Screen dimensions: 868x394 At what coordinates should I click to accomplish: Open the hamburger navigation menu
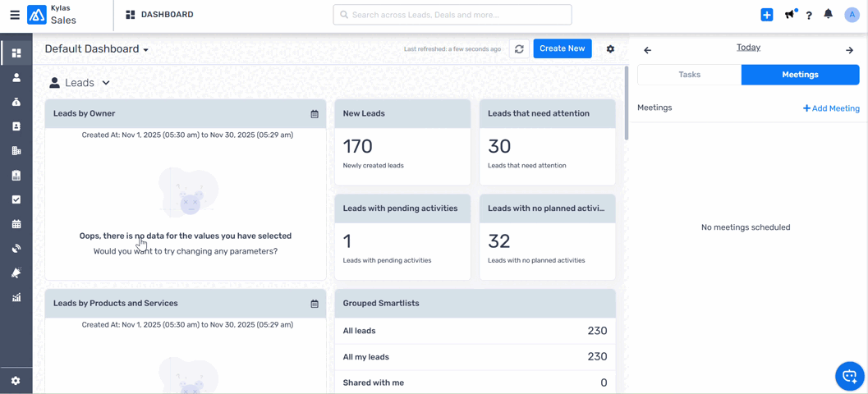[x=15, y=15]
